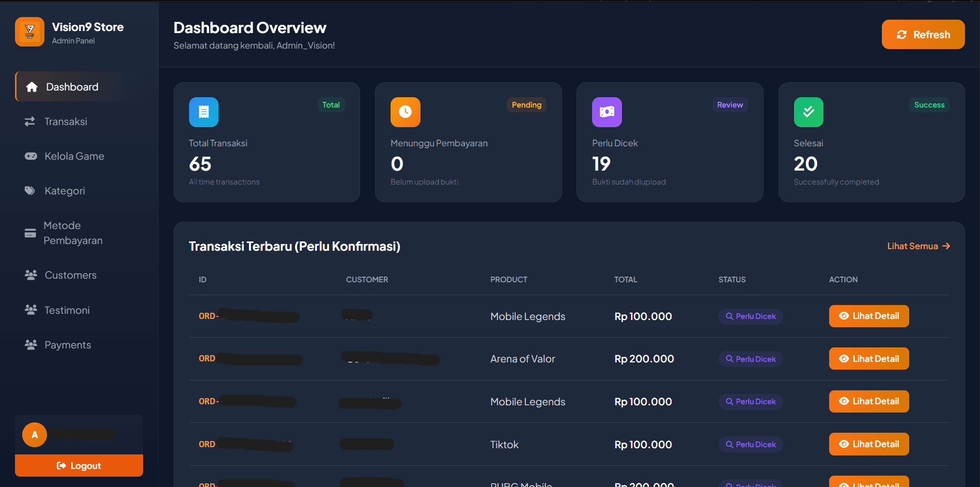980x487 pixels.
Task: Click the tag icon next to Kategori
Action: click(30, 191)
